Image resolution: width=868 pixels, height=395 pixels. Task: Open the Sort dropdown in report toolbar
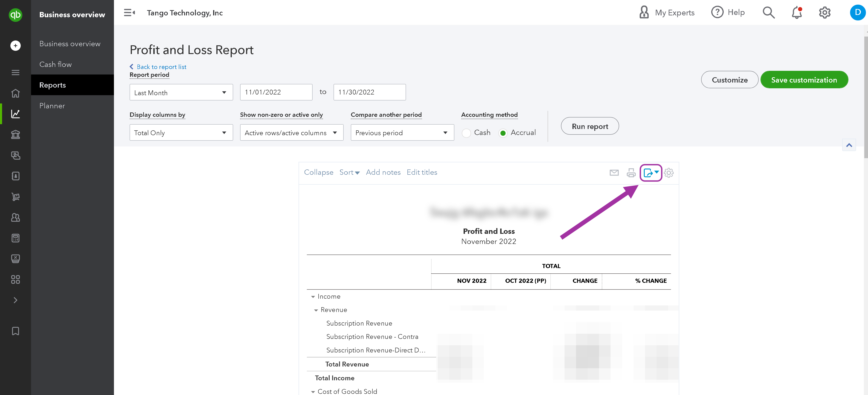[349, 172]
